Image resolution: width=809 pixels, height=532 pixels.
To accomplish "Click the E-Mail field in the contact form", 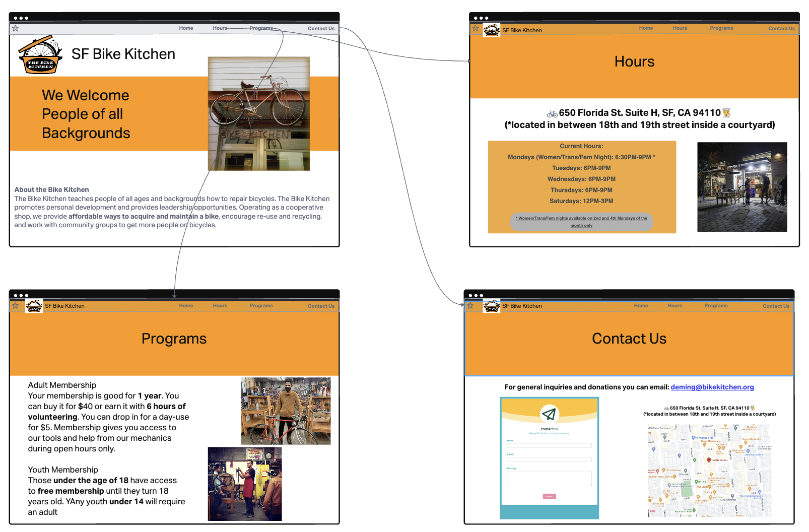I will tap(549, 459).
